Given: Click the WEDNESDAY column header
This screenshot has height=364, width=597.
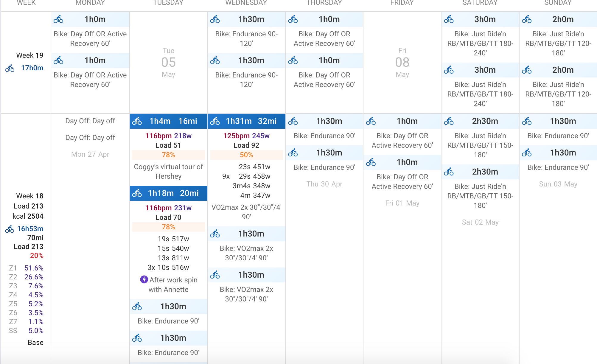Looking at the screenshot, I should [246, 3].
